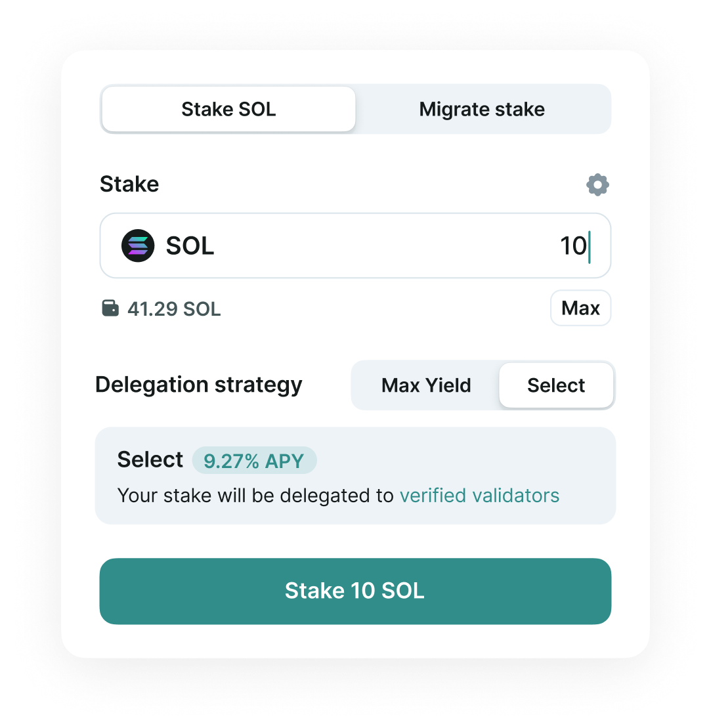Click the empty middle of the SOL input box
Screen dimensions: 709x728
pos(381,246)
